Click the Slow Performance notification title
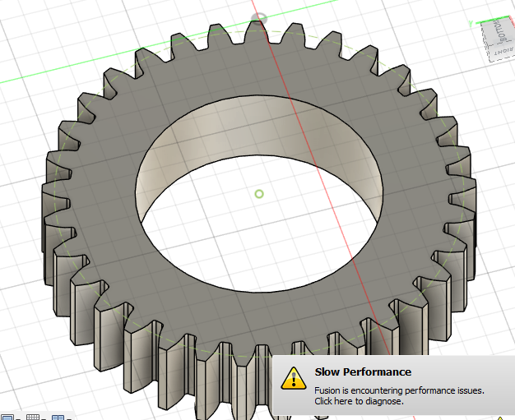This screenshot has height=420, width=515. [x=363, y=372]
